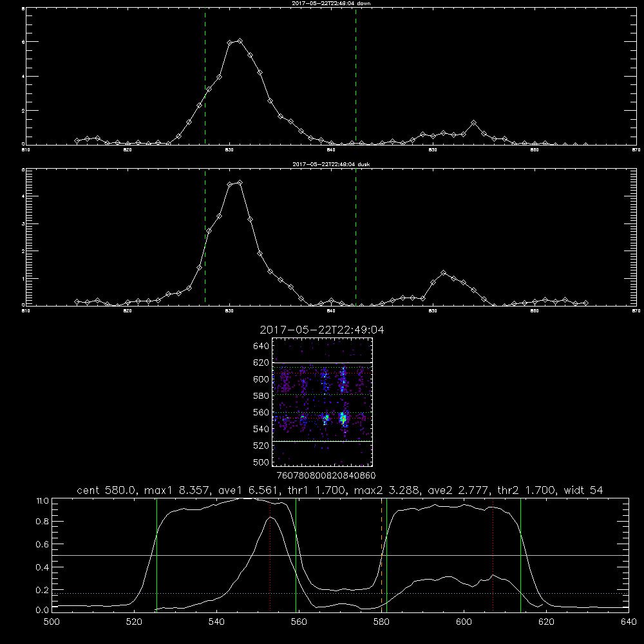Click the left green dashed line in the dusk plot

(x=205, y=237)
